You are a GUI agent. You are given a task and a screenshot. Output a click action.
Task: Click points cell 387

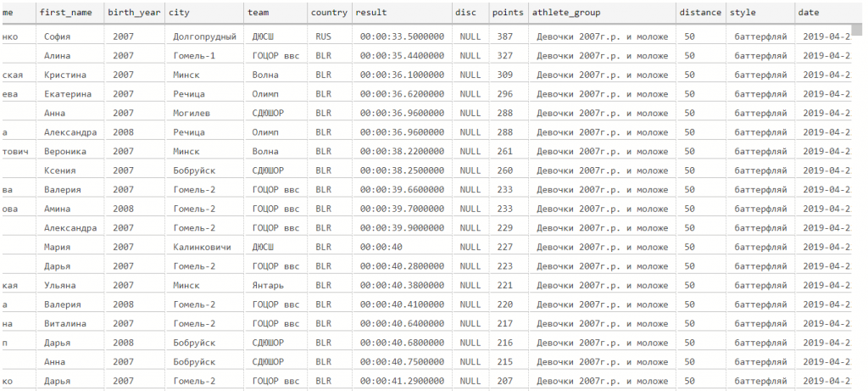[505, 36]
